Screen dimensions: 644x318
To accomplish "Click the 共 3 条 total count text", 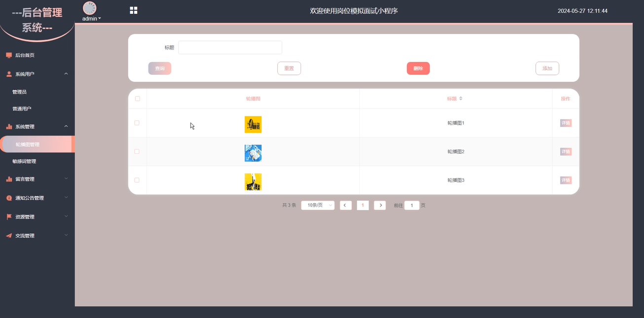I will tap(289, 205).
